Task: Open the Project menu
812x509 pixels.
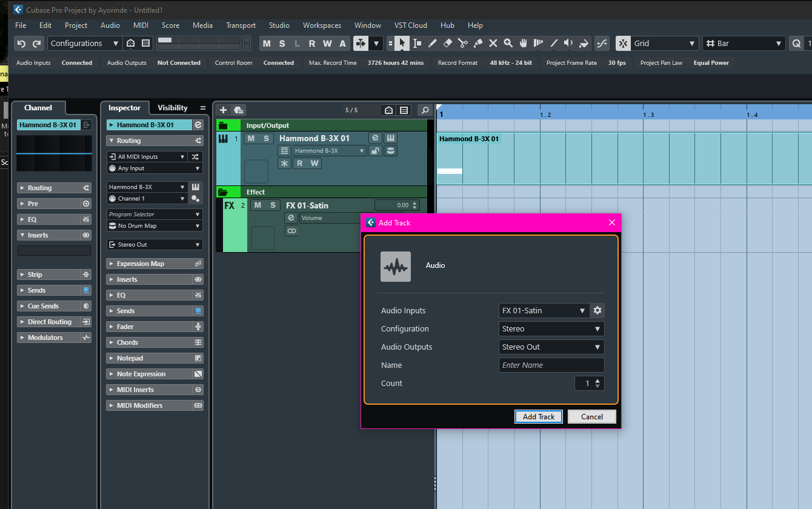Action: (x=76, y=25)
